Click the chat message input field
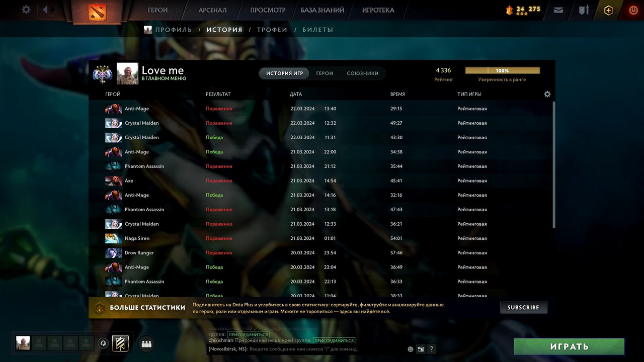The width and height of the screenshot is (644, 362). point(327,349)
